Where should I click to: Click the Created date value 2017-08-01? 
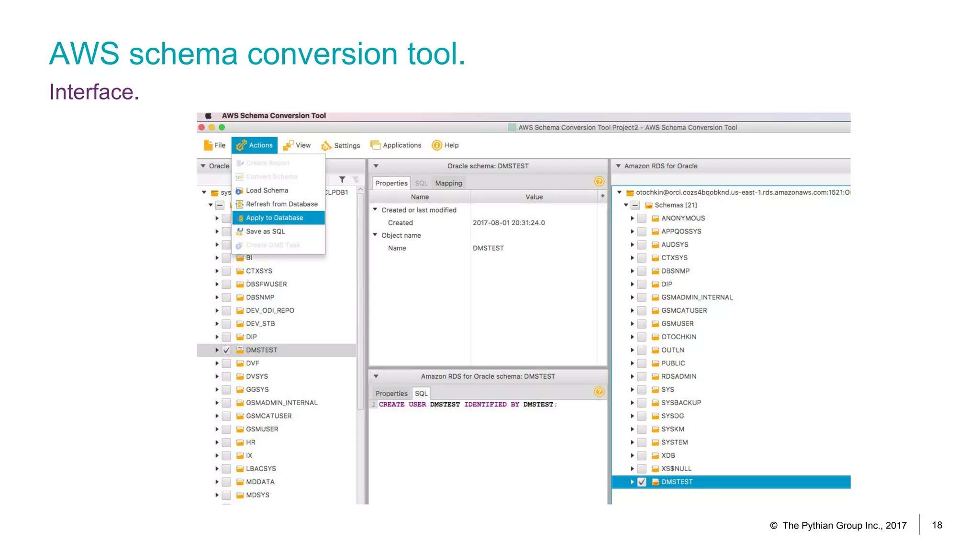point(509,223)
